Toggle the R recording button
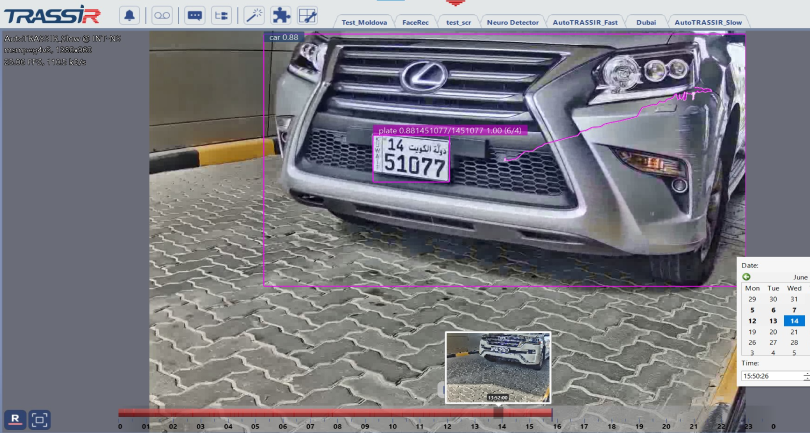 pos(15,419)
